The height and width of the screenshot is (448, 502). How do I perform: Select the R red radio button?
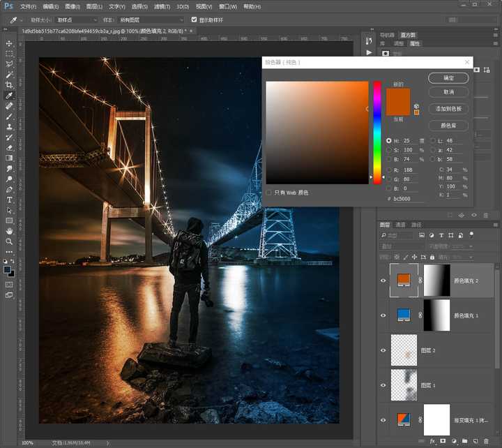tap(388, 170)
